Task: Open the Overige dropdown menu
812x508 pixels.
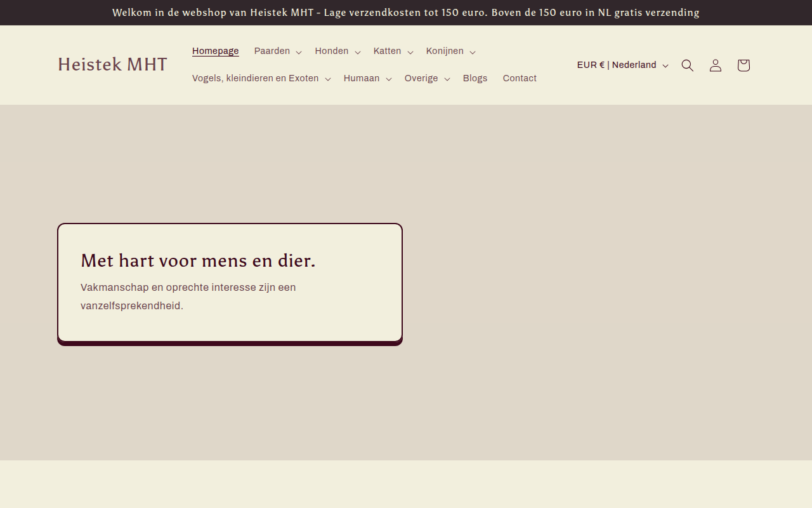Action: pos(427,79)
